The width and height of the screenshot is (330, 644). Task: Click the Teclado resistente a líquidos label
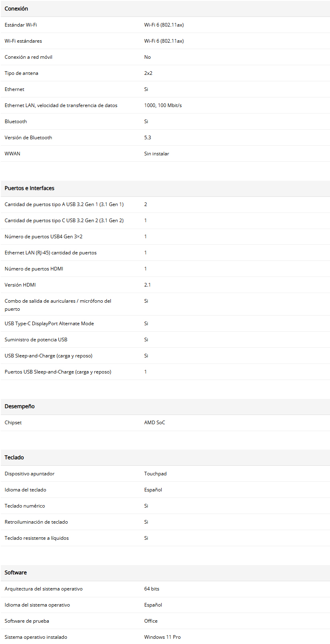[37, 538]
